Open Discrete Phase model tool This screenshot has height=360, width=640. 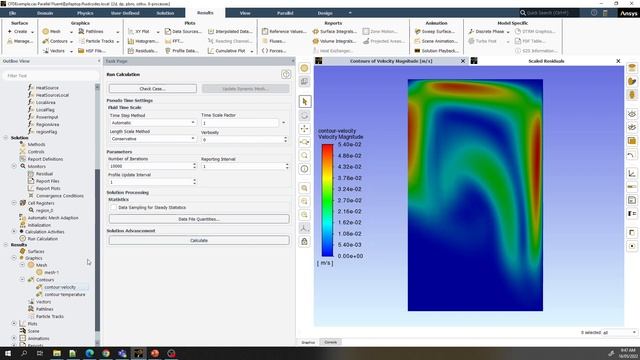coord(486,31)
